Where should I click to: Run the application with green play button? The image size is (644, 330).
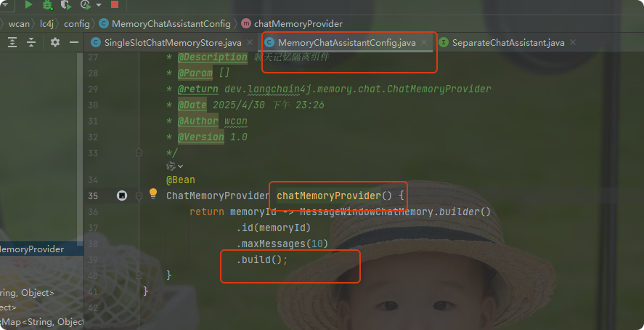pyautogui.click(x=28, y=4)
